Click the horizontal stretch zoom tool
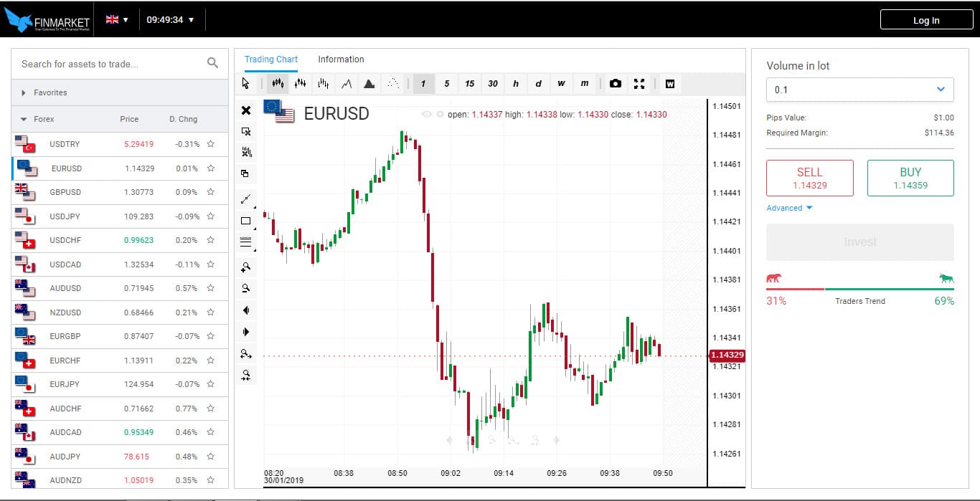The image size is (980, 501). [x=246, y=353]
